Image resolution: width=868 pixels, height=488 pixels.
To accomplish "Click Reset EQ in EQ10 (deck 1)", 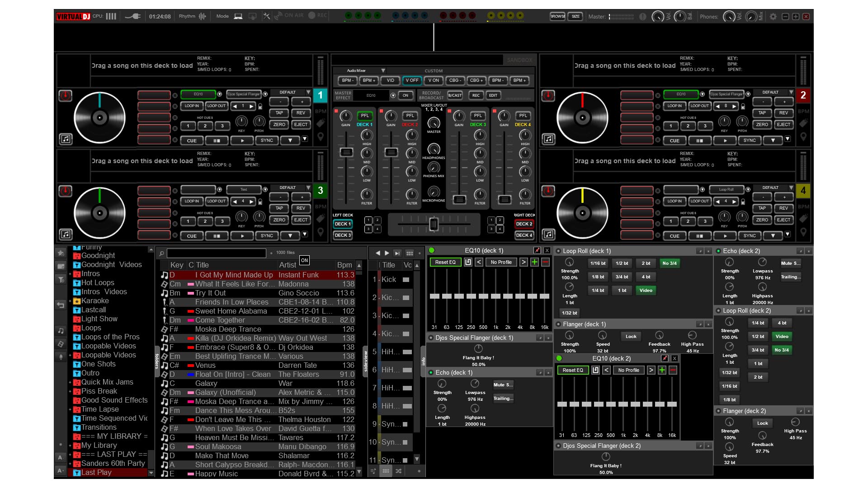I will click(x=445, y=262).
